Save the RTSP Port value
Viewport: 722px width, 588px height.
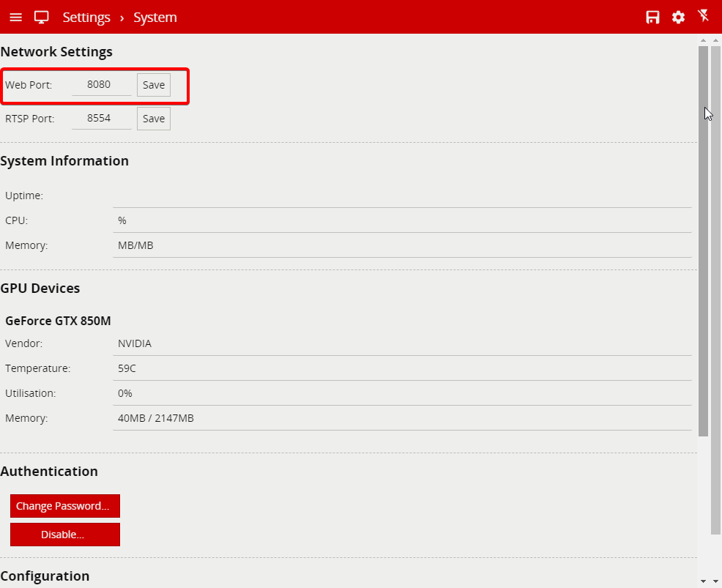point(154,119)
